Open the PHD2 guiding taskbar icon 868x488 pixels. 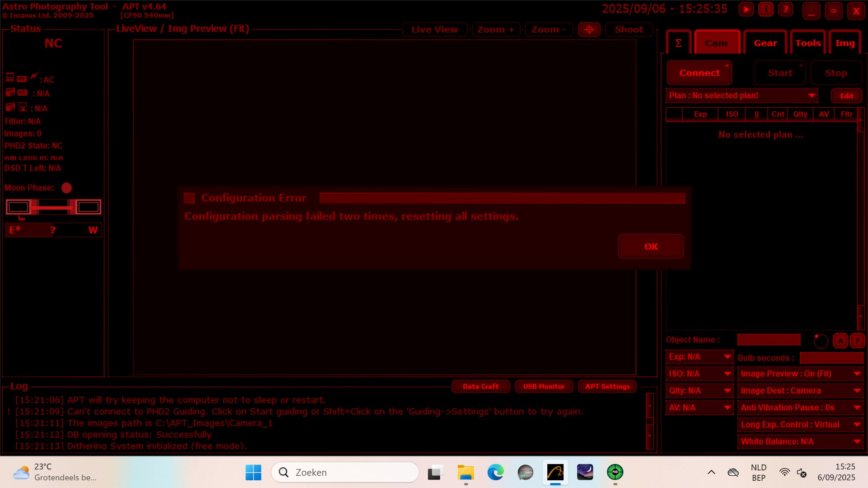(x=615, y=472)
